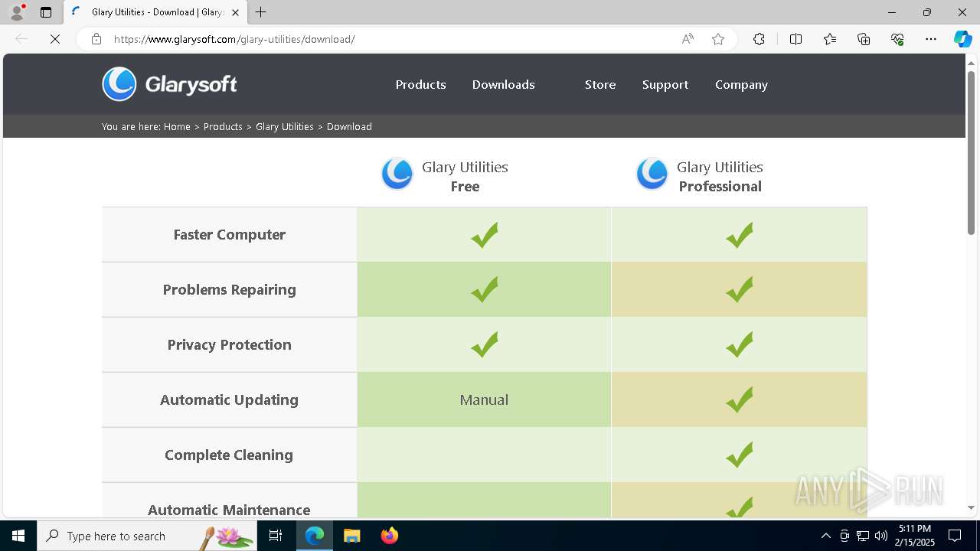Click the Glary Utilities breadcrumb link

tap(285, 127)
